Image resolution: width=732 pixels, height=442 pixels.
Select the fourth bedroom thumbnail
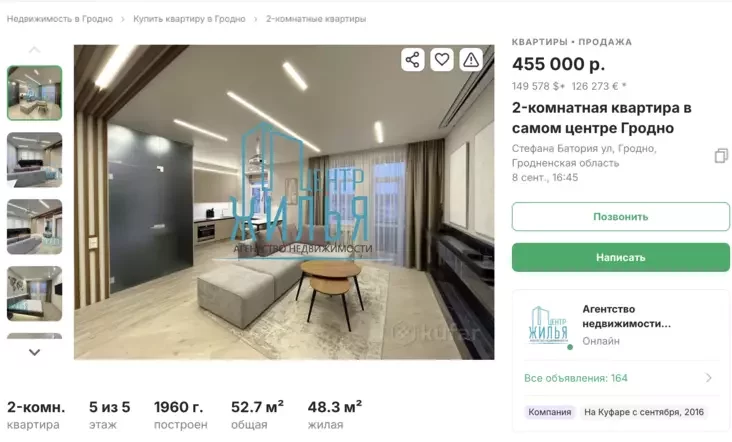click(35, 294)
